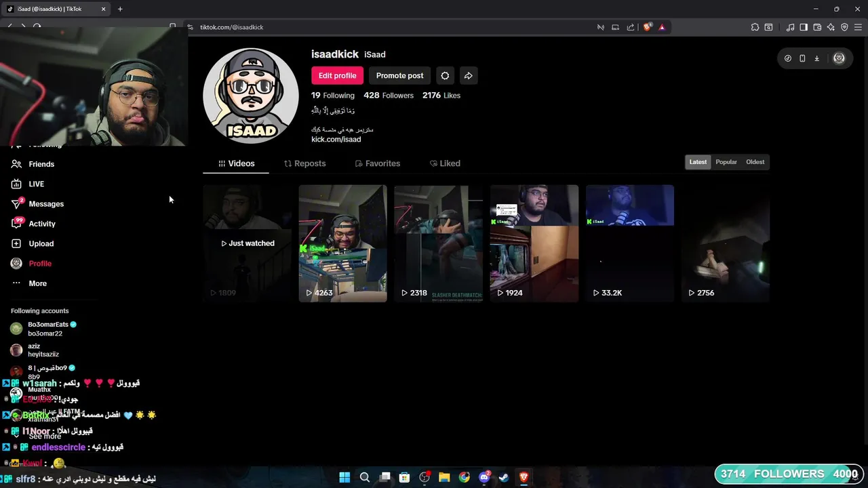Open aziz heyitsaziiz account
The width and height of the screenshot is (868, 488).
(35, 350)
